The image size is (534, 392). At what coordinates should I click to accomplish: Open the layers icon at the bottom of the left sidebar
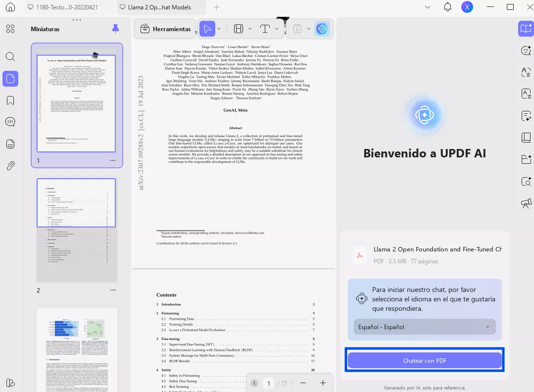10,383
